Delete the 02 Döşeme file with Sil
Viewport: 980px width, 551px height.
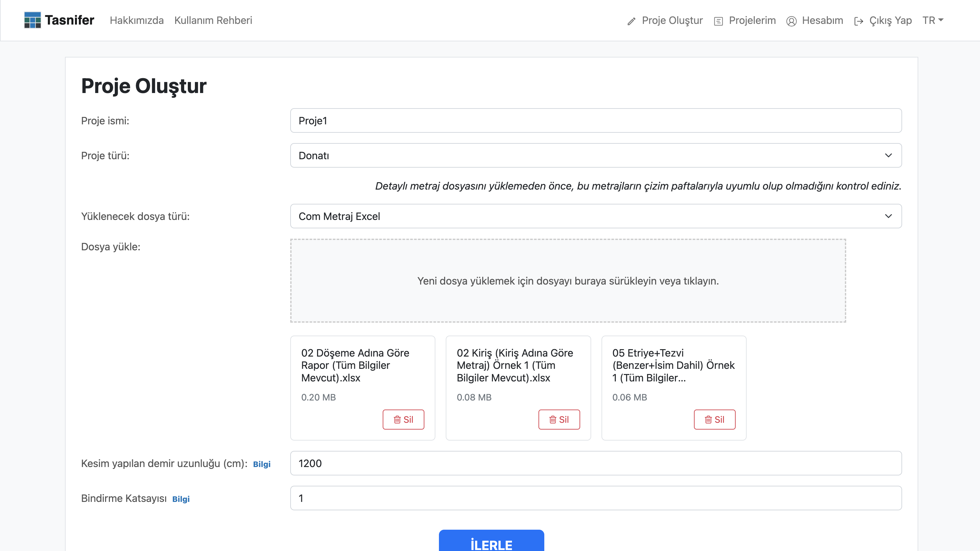(403, 420)
